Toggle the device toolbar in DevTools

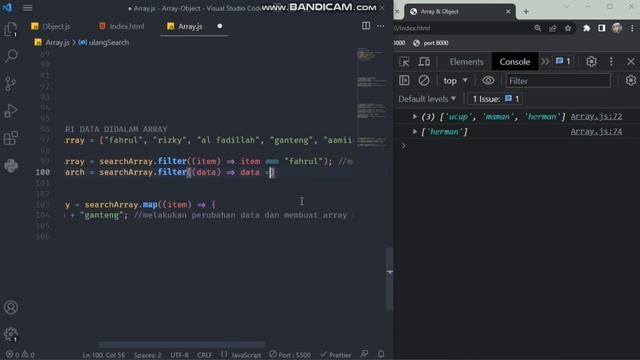coord(424,62)
